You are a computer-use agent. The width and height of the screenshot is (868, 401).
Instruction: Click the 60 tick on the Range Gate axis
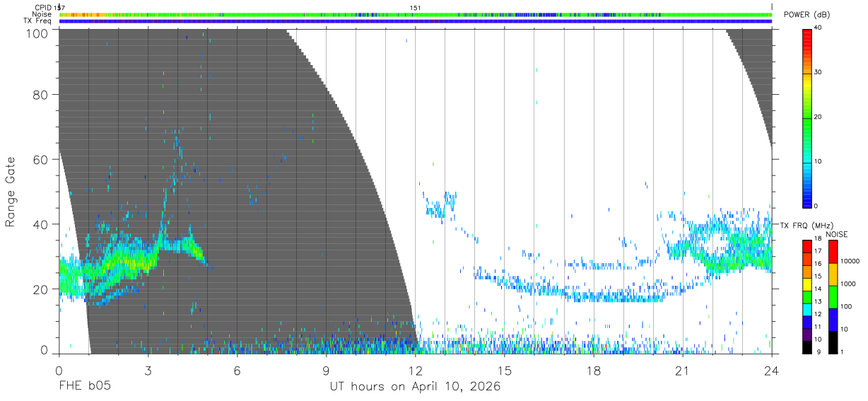40,159
